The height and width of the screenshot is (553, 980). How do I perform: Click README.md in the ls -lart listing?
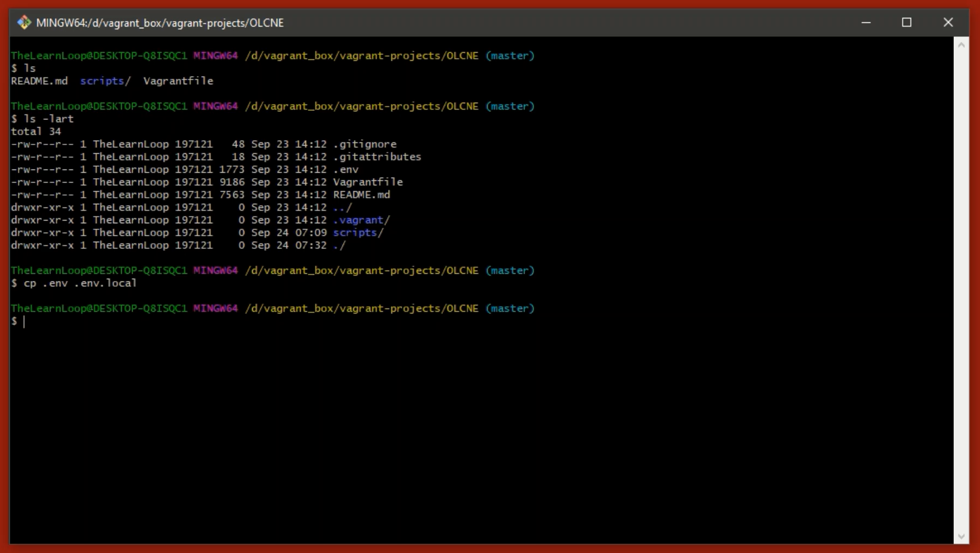361,194
